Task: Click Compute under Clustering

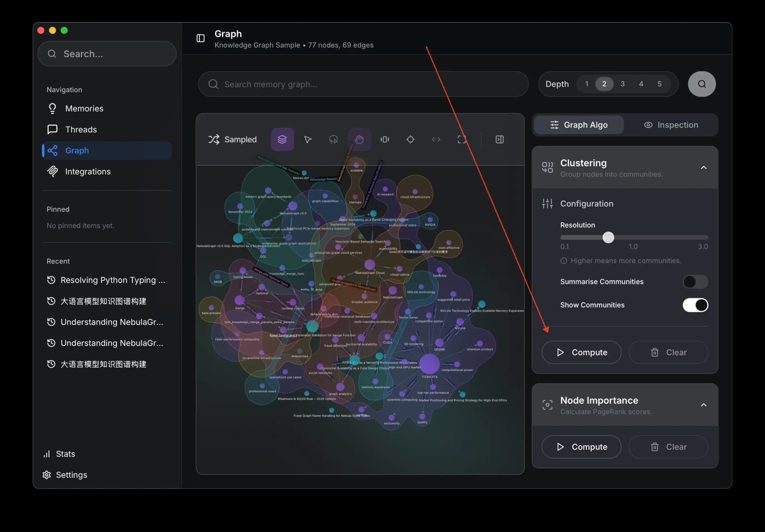Action: click(581, 352)
